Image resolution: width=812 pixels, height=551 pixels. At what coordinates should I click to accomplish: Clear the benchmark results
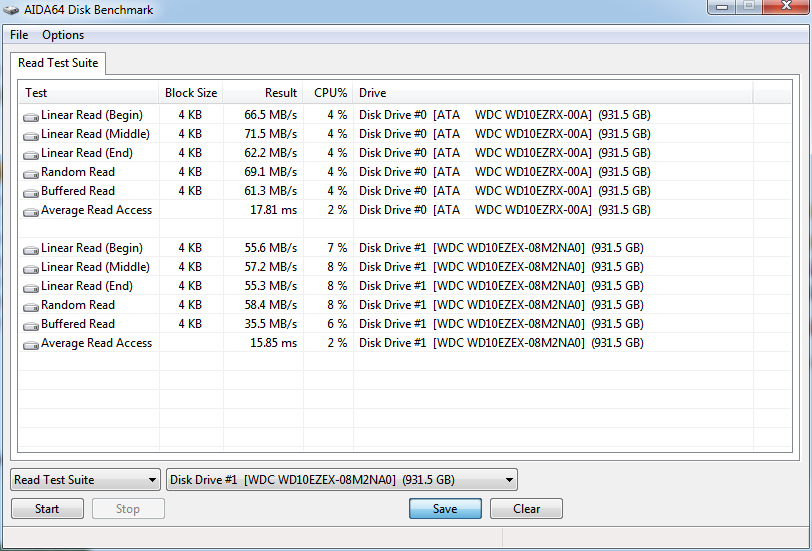pos(526,509)
